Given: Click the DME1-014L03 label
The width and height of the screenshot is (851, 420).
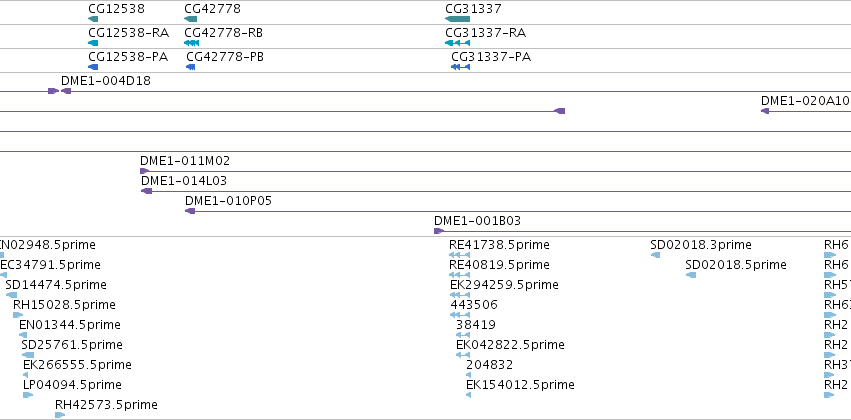Looking at the screenshot, I should (184, 181).
